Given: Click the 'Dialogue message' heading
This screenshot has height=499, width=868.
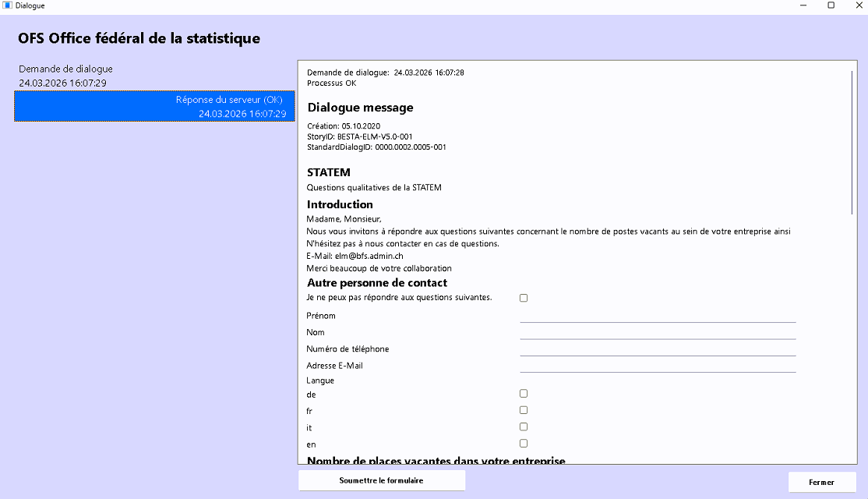Looking at the screenshot, I should (361, 108).
